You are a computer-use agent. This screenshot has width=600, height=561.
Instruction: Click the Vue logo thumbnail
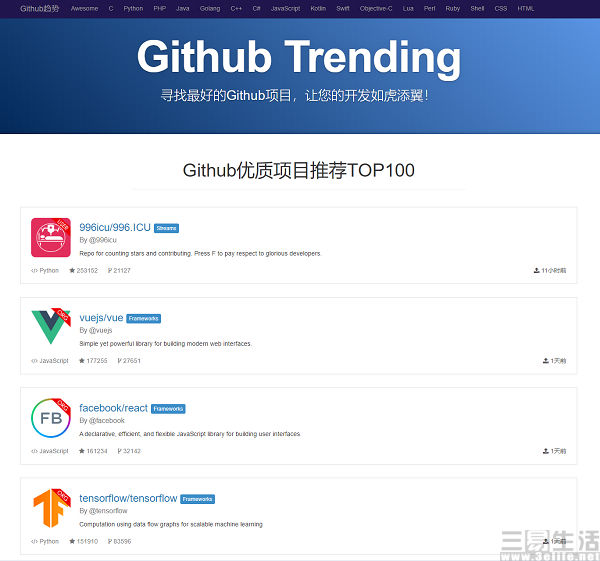tap(51, 326)
